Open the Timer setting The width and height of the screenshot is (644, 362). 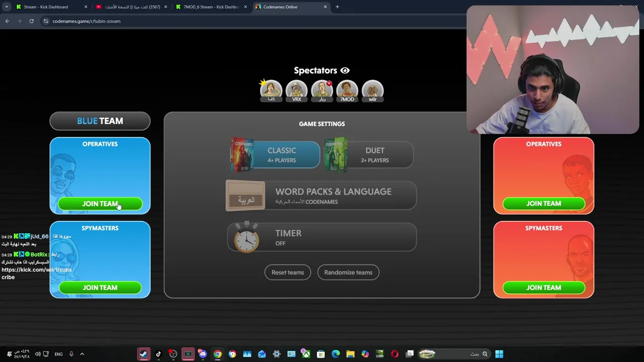pos(322,237)
